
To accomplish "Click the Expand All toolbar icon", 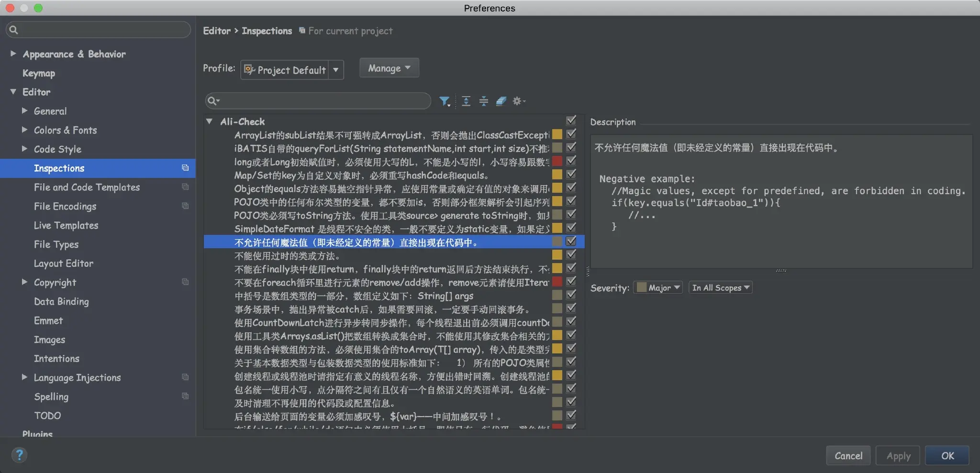I will pos(466,101).
